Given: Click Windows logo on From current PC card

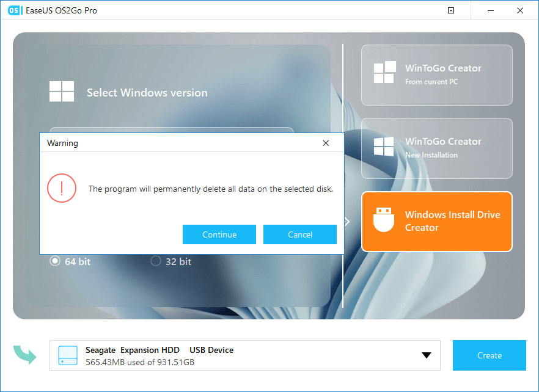Looking at the screenshot, I should coord(384,72).
